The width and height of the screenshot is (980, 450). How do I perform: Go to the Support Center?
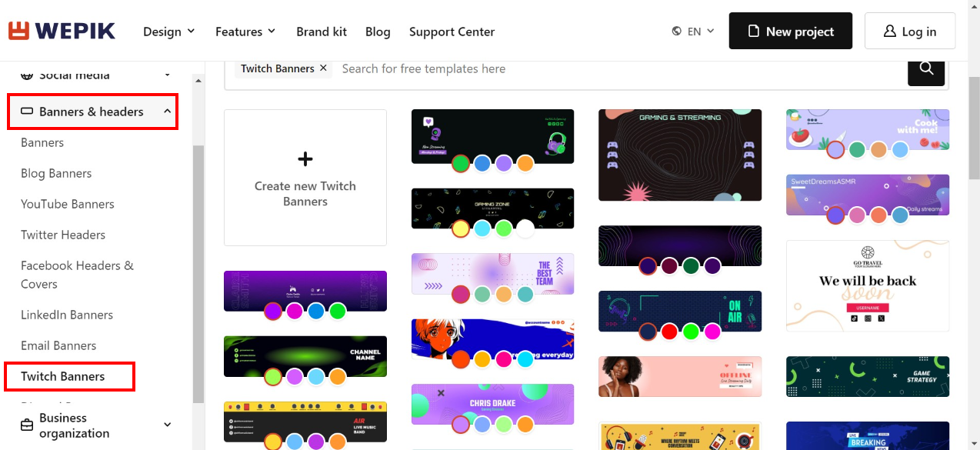pos(452,32)
